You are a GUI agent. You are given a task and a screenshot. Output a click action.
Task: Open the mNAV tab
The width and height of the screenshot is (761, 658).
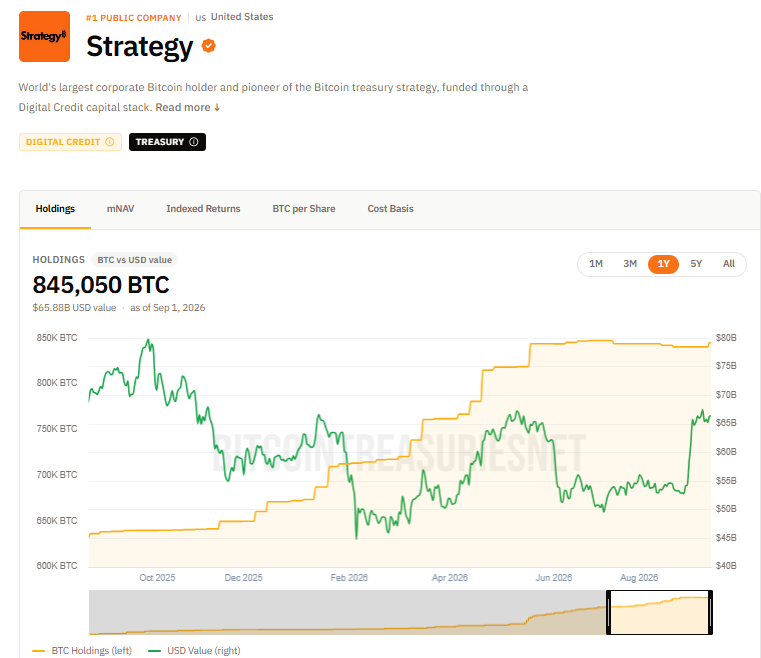pyautogui.click(x=120, y=209)
